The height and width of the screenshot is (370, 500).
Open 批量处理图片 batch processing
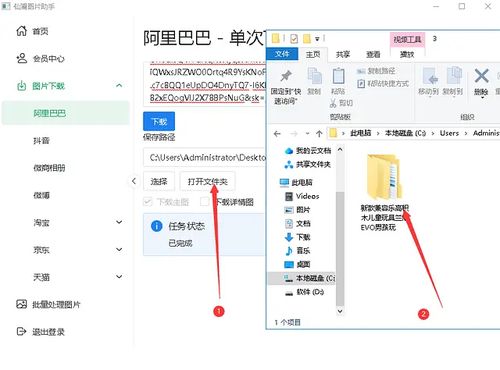(48, 304)
